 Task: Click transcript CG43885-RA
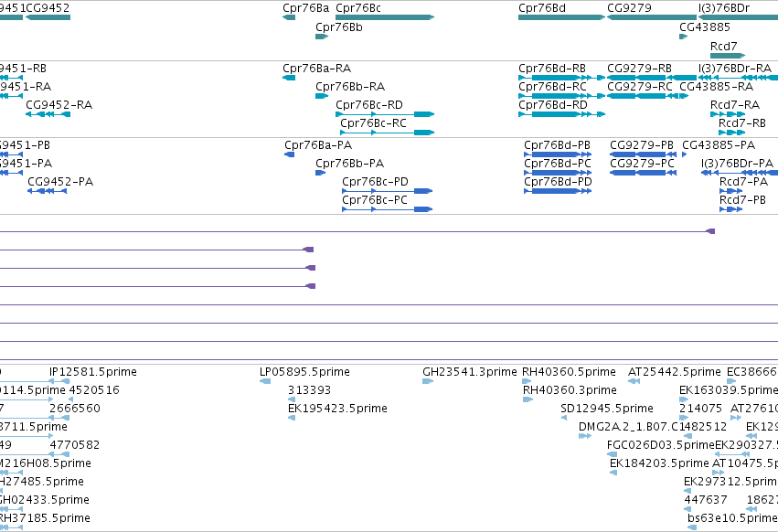coord(684,96)
